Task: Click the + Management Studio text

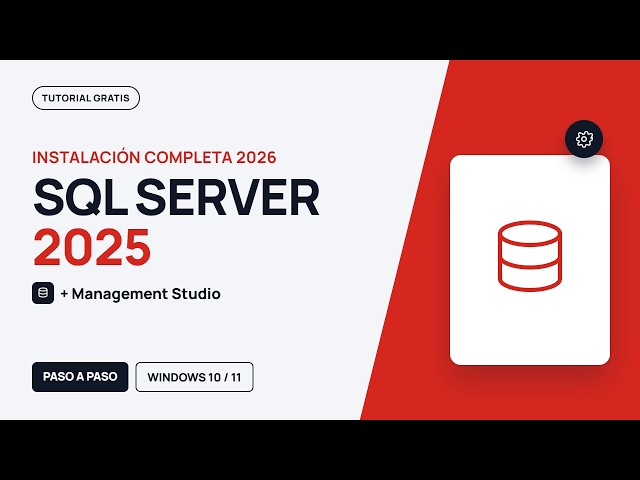Action: point(140,294)
